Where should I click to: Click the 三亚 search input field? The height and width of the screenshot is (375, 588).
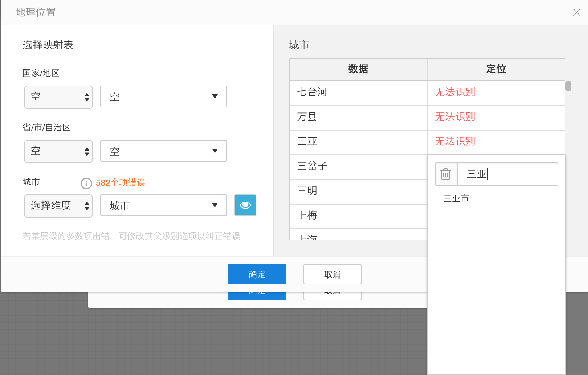click(507, 174)
